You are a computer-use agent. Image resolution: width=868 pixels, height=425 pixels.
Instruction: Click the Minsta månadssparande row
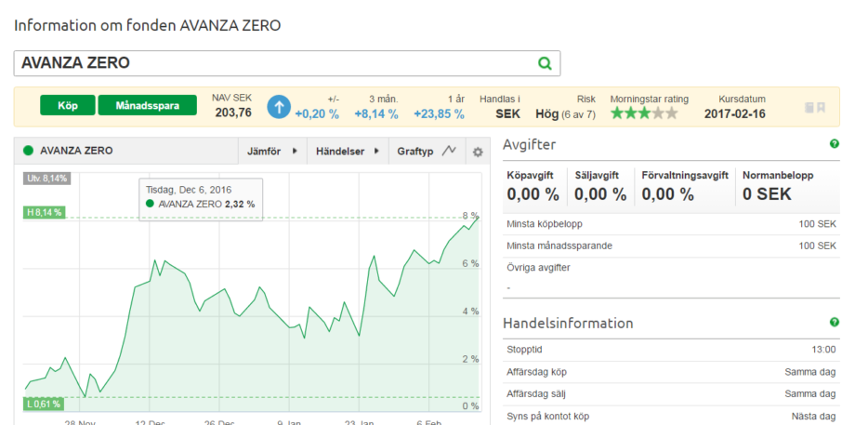tap(671, 246)
